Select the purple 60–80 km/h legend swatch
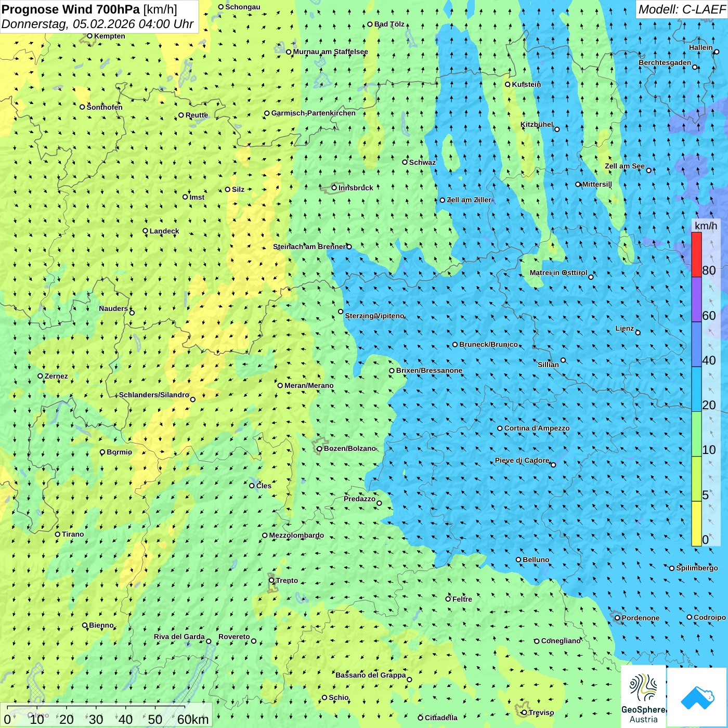The width and height of the screenshot is (728, 728). point(696,300)
